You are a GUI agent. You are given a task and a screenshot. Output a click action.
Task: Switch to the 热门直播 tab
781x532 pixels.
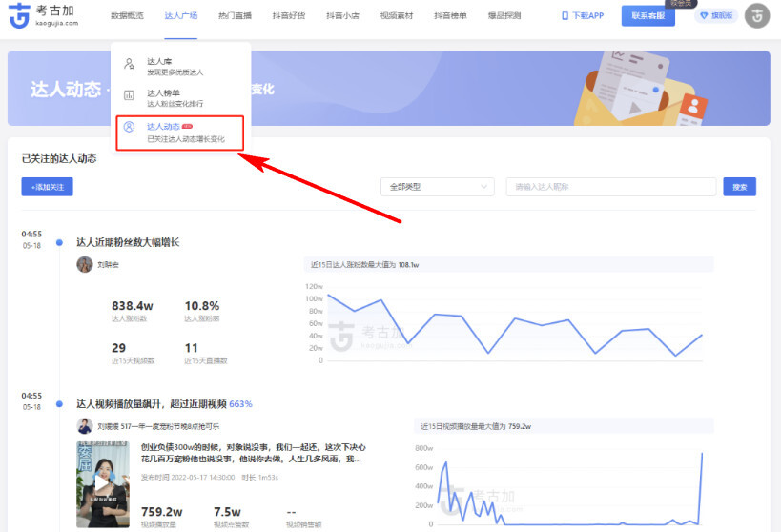(235, 16)
